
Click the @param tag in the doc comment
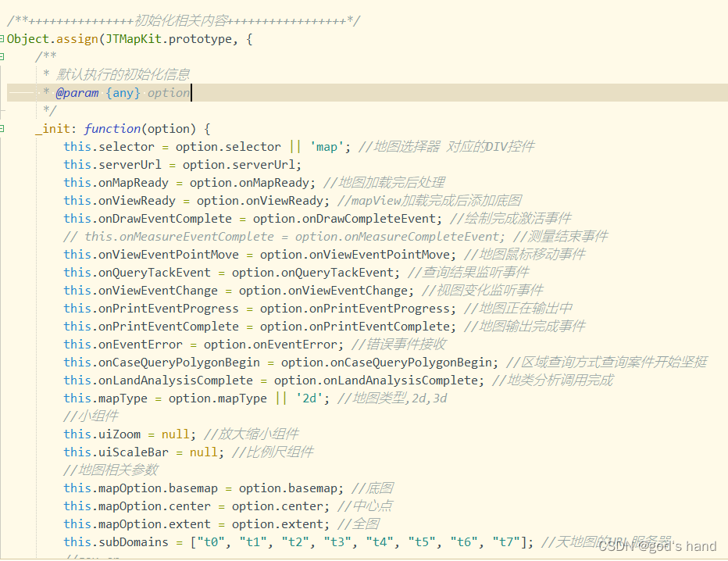[x=77, y=92]
